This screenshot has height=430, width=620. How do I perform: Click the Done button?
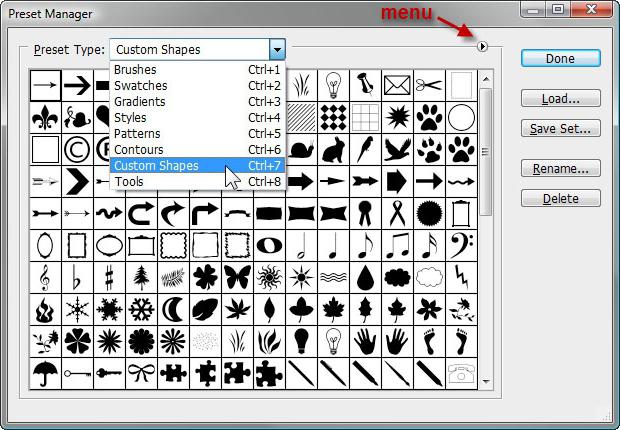561,59
